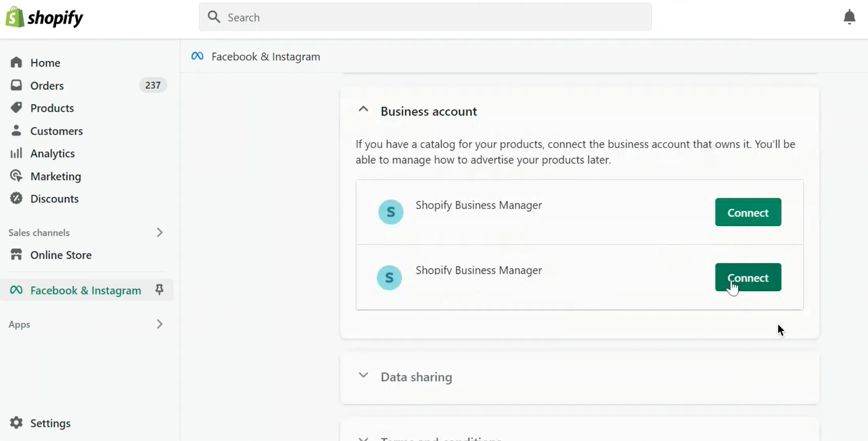868x441 pixels.
Task: Click the Online Store storefront icon
Action: 16,255
